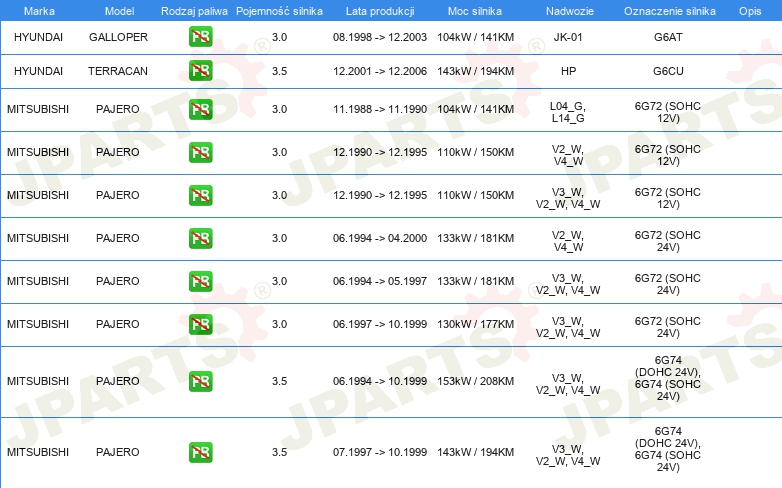Click the petrol fuel icon in the TERRACAN row
The image size is (782, 488).
coord(200,71)
